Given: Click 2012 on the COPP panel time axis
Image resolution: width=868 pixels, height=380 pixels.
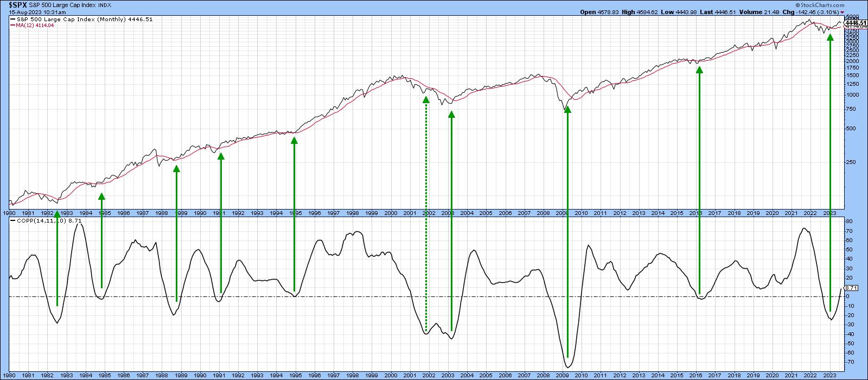Looking at the screenshot, I should (620, 375).
